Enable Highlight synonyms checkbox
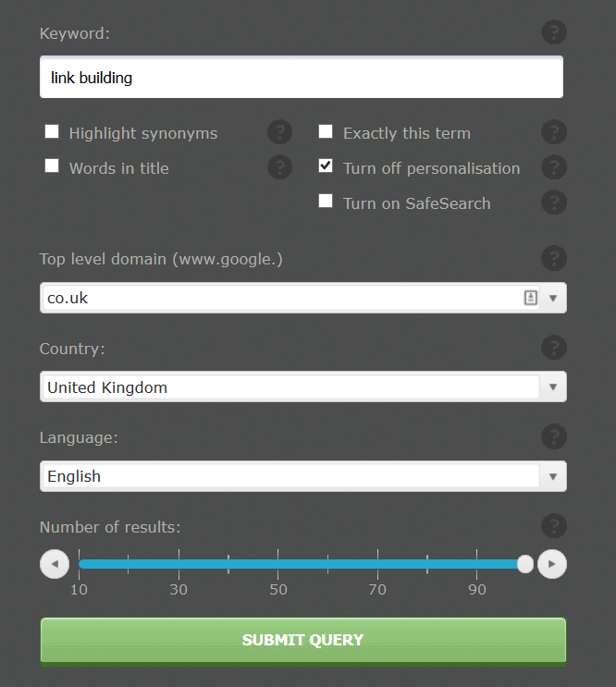Image resolution: width=616 pixels, height=687 pixels. point(52,131)
